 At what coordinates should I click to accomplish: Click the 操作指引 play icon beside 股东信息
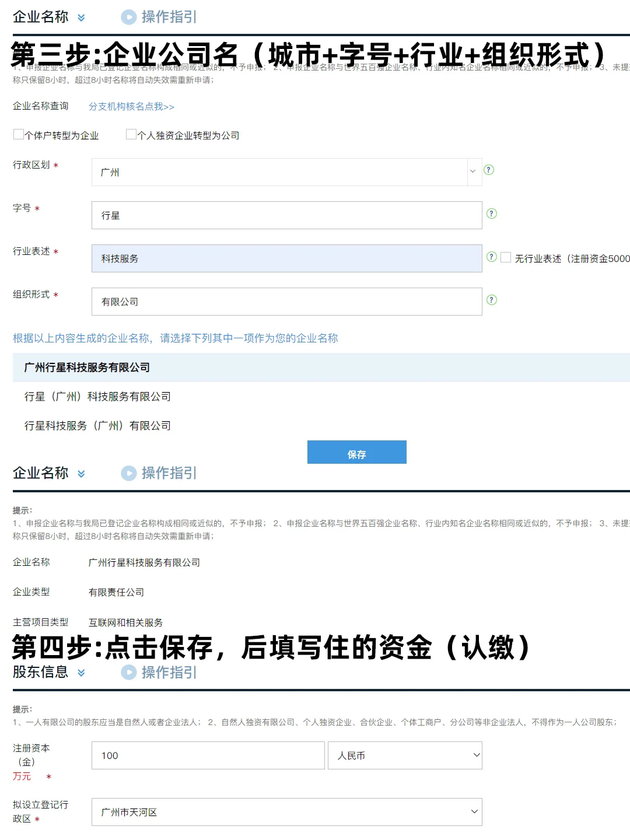[128, 673]
